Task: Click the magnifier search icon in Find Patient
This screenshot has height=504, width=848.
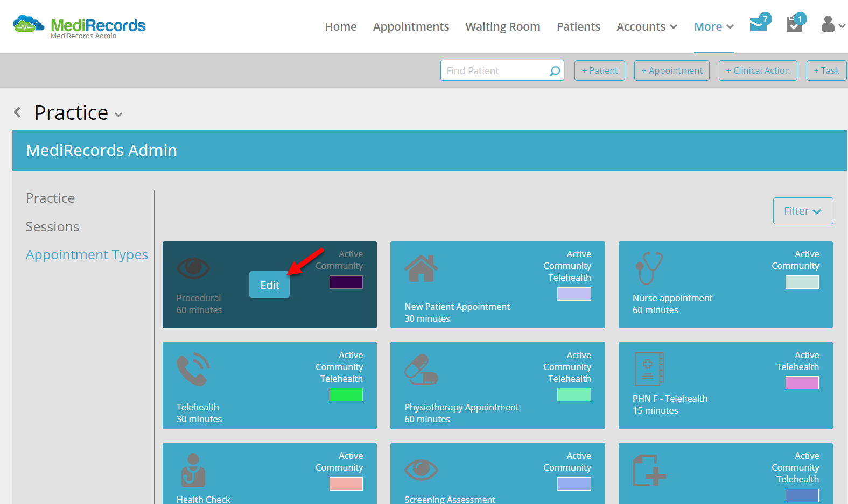Action: 555,71
